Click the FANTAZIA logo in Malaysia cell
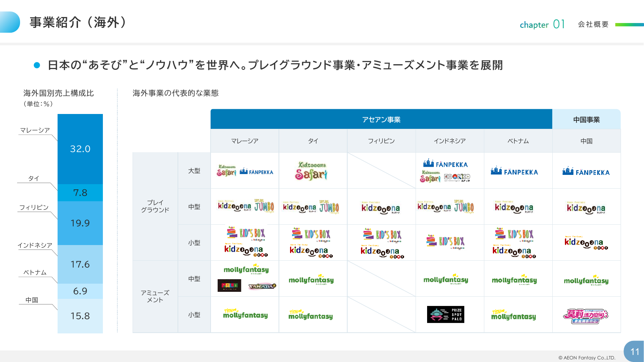Viewport: 644px width, 362px height. tap(262, 286)
